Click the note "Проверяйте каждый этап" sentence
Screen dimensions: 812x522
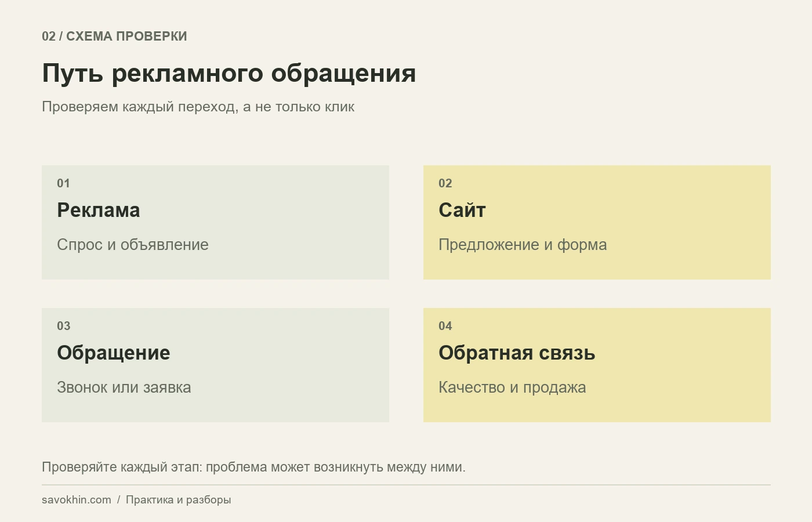pyautogui.click(x=253, y=467)
